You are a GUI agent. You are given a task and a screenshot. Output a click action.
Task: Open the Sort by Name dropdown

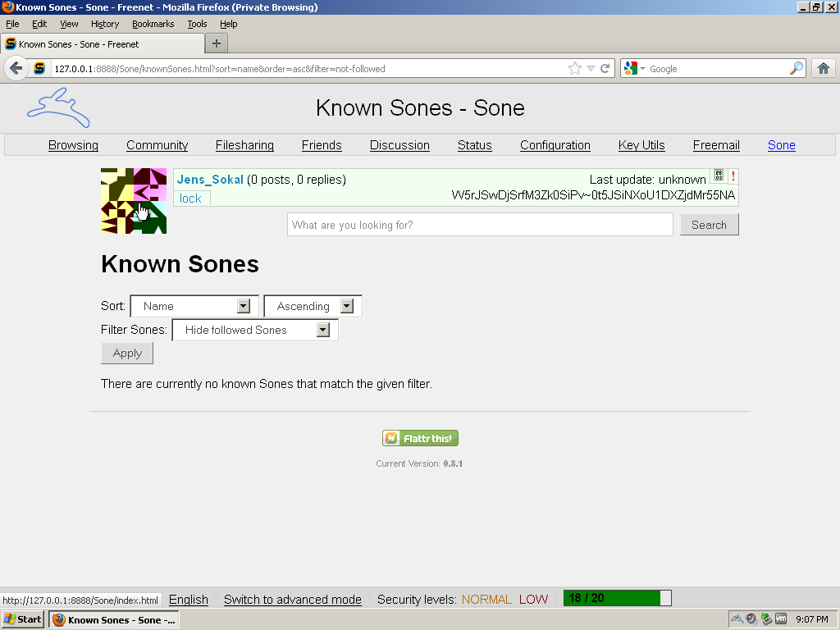[194, 306]
